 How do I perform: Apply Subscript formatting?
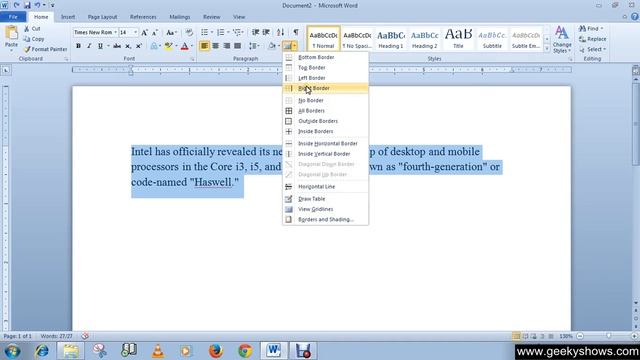128,46
